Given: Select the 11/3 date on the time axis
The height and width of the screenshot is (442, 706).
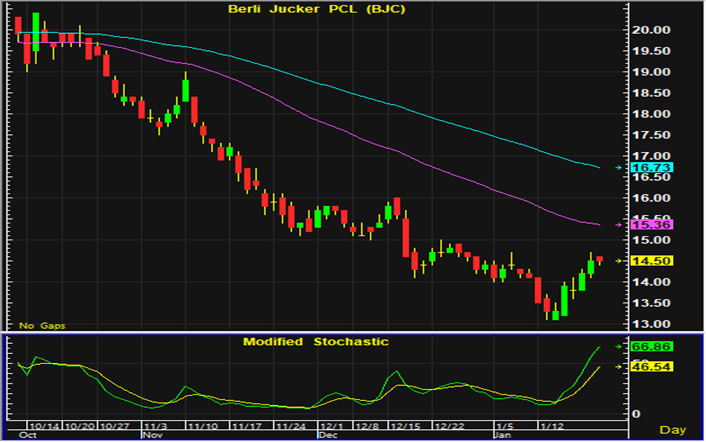Looking at the screenshot, I should tap(155, 426).
